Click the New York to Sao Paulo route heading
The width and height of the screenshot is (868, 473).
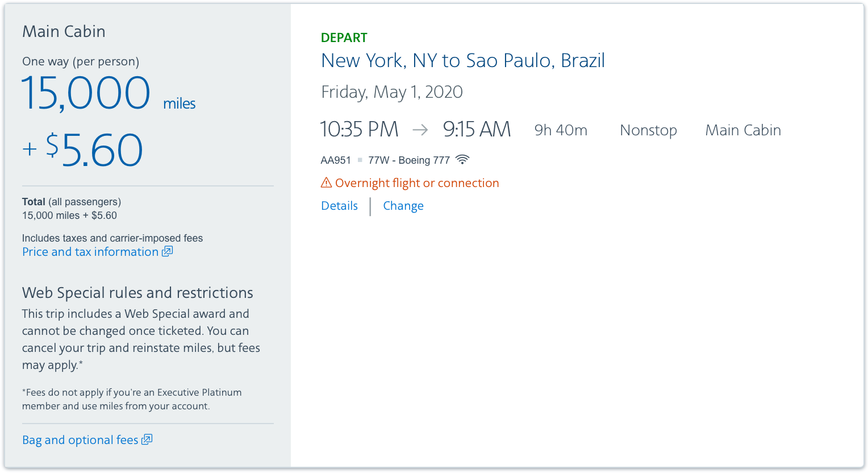tap(463, 60)
